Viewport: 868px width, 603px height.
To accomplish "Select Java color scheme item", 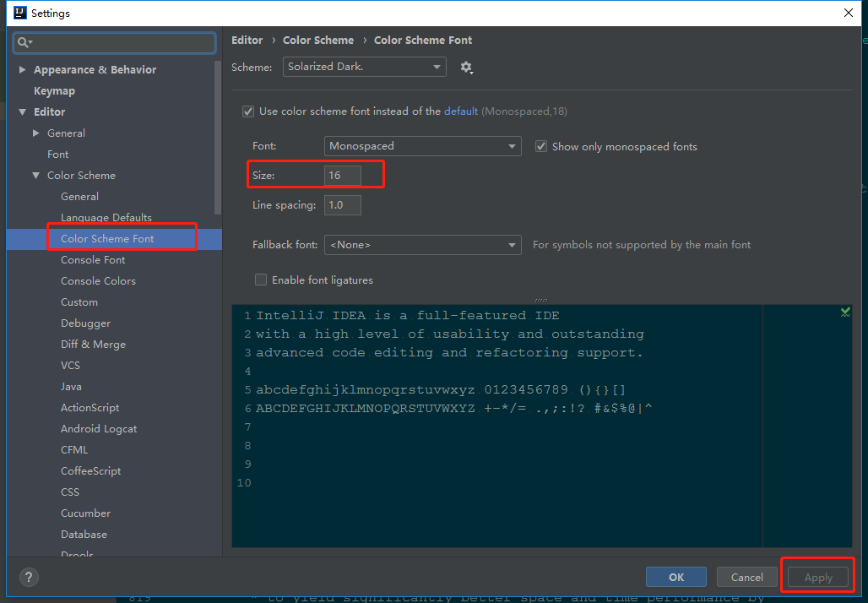I will coord(71,387).
